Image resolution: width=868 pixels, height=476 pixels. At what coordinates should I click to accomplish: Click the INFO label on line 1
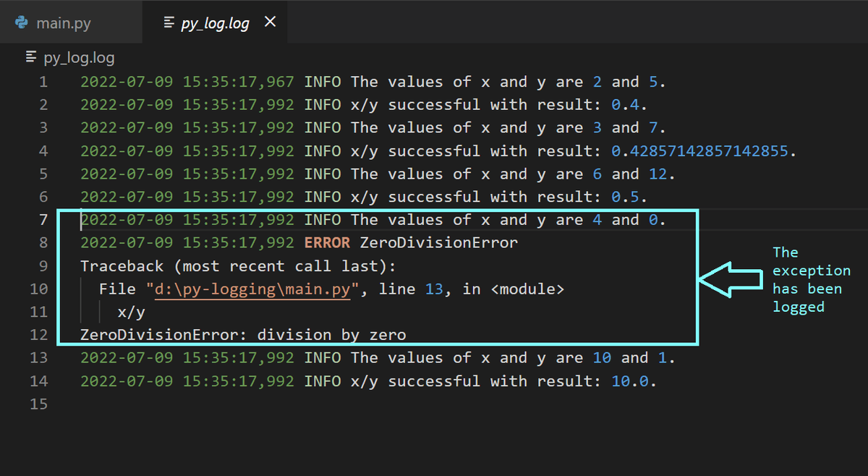click(x=323, y=81)
